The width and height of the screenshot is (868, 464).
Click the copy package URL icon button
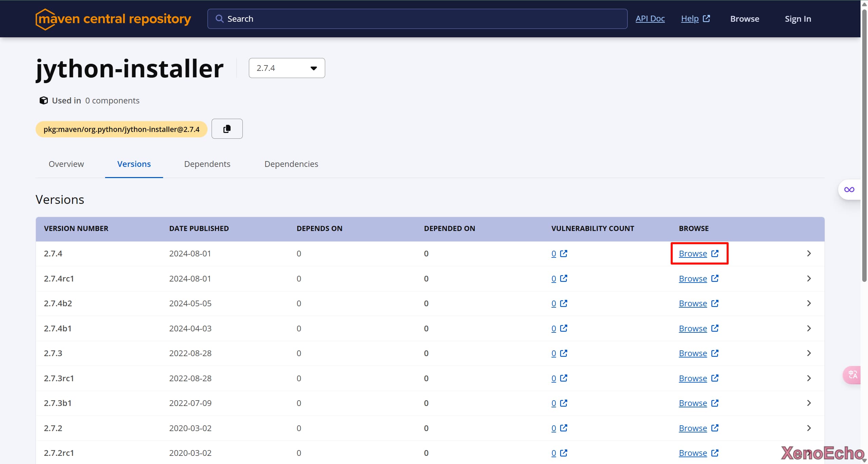(x=227, y=129)
